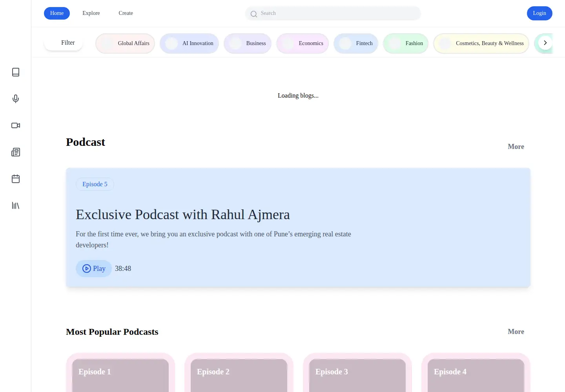
Task: Click the magnifier search icon
Action: (254, 14)
